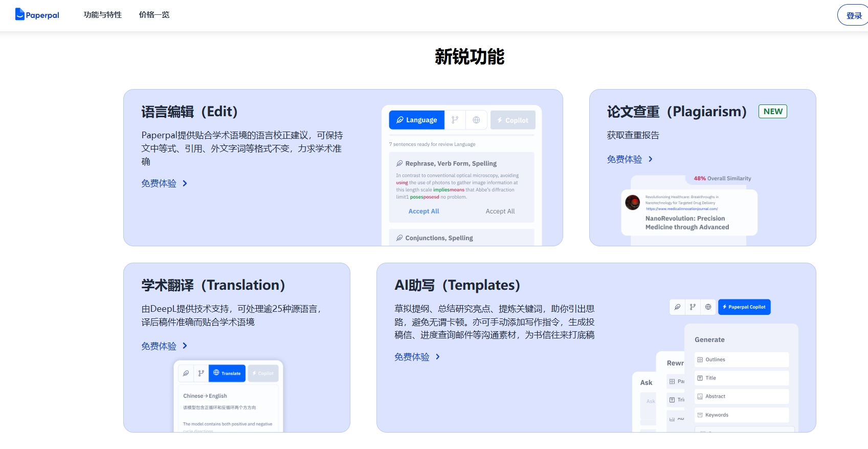This screenshot has height=449, width=868.
Task: Click the blue Accept All link
Action: coord(424,211)
